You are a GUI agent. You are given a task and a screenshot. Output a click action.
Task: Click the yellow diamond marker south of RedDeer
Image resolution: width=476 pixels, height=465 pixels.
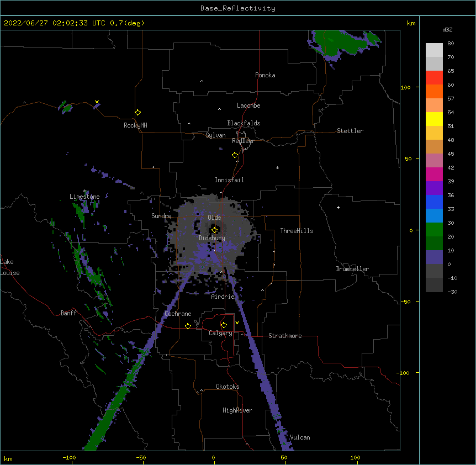[235, 155]
